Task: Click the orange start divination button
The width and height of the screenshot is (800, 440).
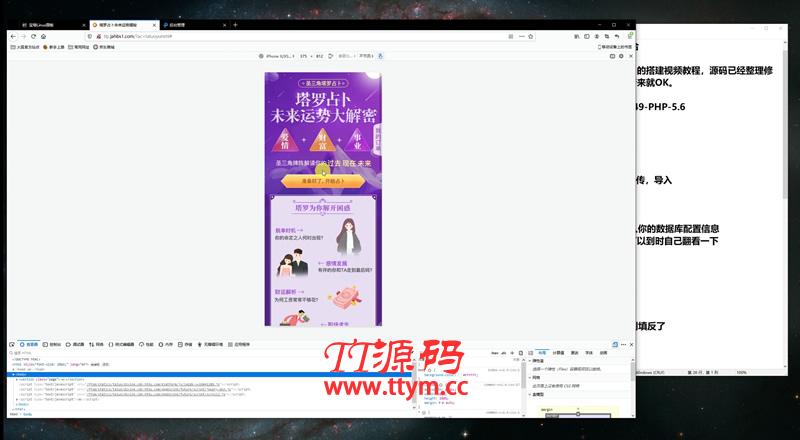Action: click(x=323, y=181)
